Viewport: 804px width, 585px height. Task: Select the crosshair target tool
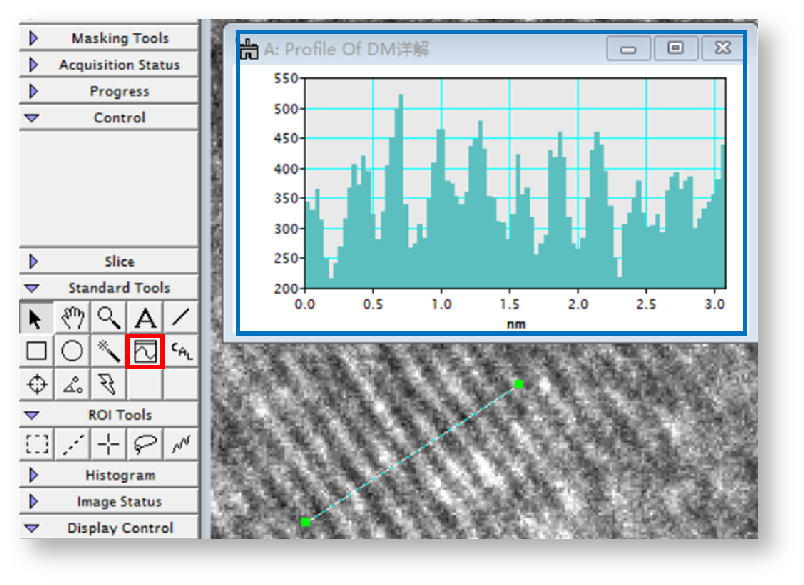point(36,384)
